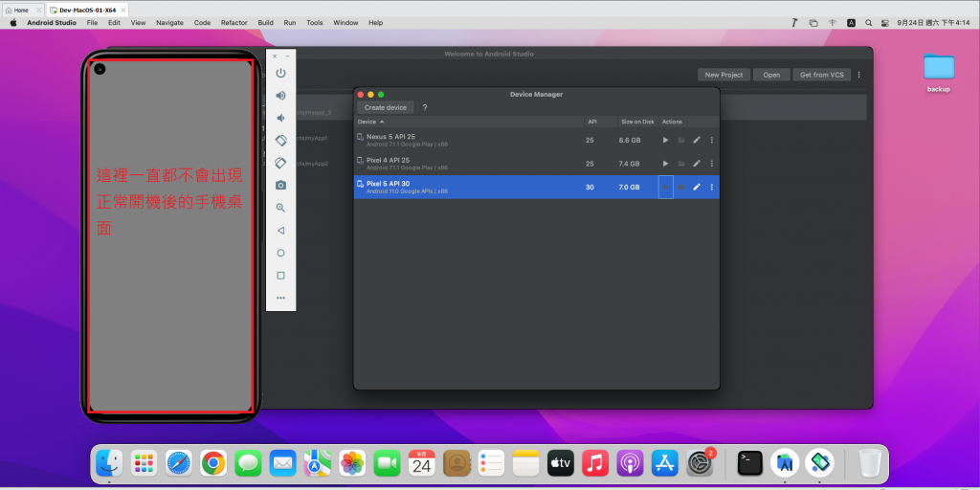
Task: Open Android Studio icon in the Dock
Action: click(x=785, y=463)
